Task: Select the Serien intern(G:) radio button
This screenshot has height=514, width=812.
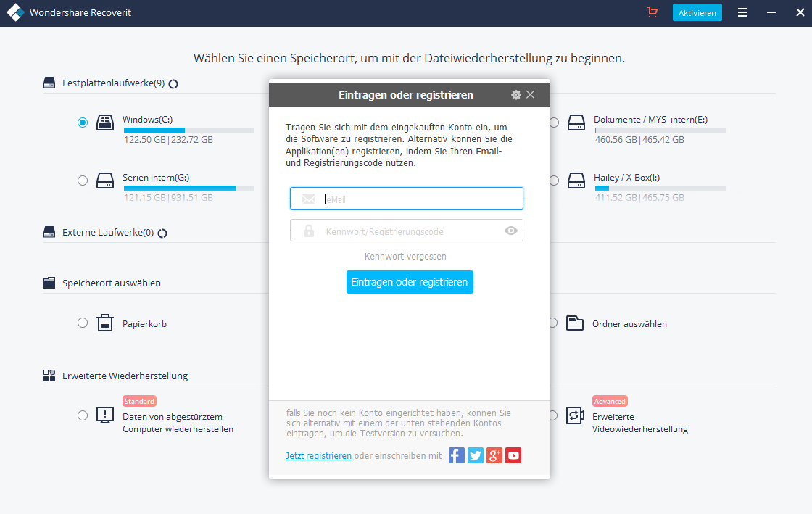Action: tap(83, 181)
